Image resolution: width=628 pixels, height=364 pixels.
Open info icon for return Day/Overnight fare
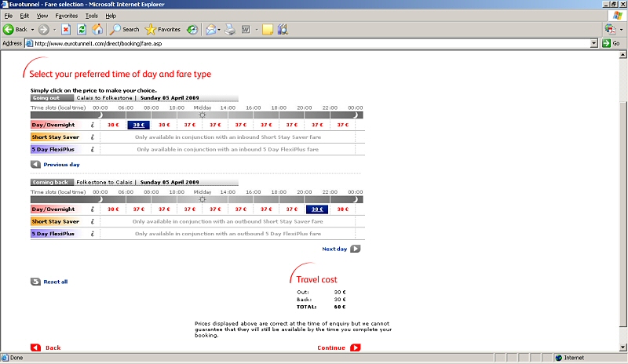(x=93, y=209)
